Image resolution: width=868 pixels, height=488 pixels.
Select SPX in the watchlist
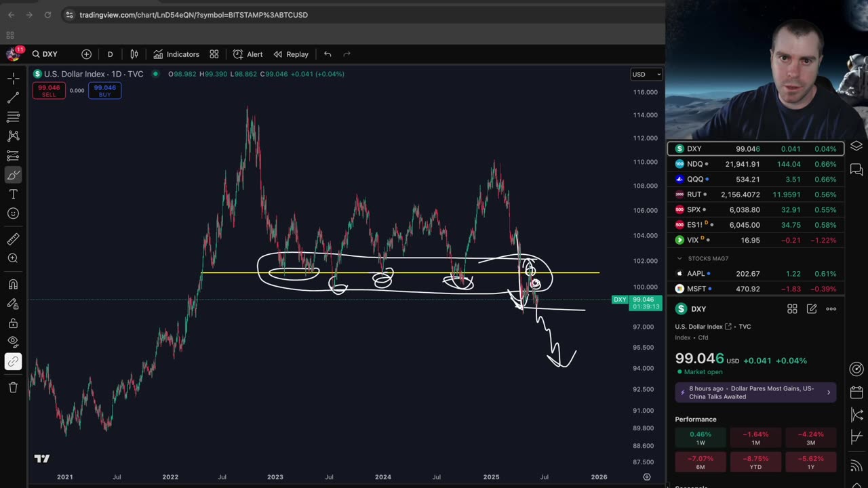pos(755,209)
